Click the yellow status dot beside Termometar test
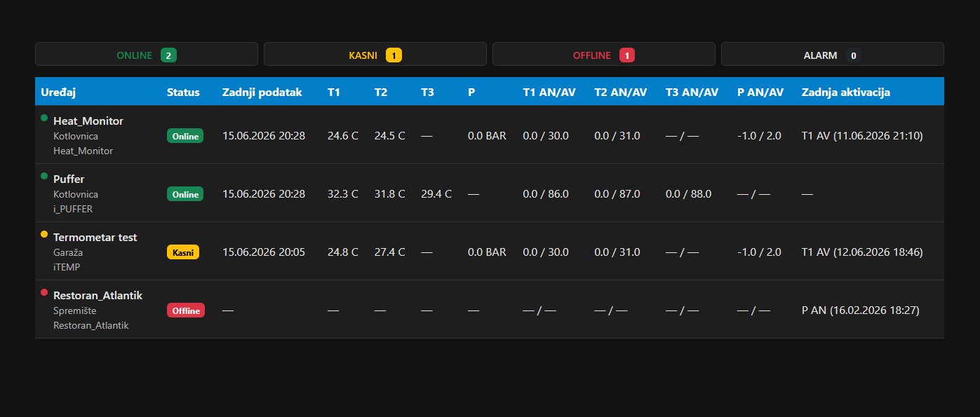This screenshot has width=980, height=417. [x=44, y=234]
